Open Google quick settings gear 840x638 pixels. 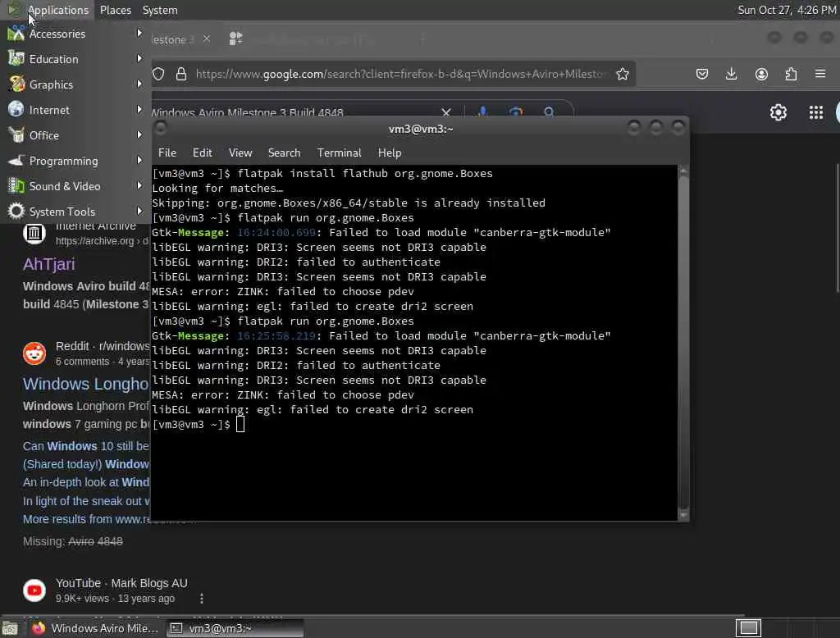tap(778, 112)
